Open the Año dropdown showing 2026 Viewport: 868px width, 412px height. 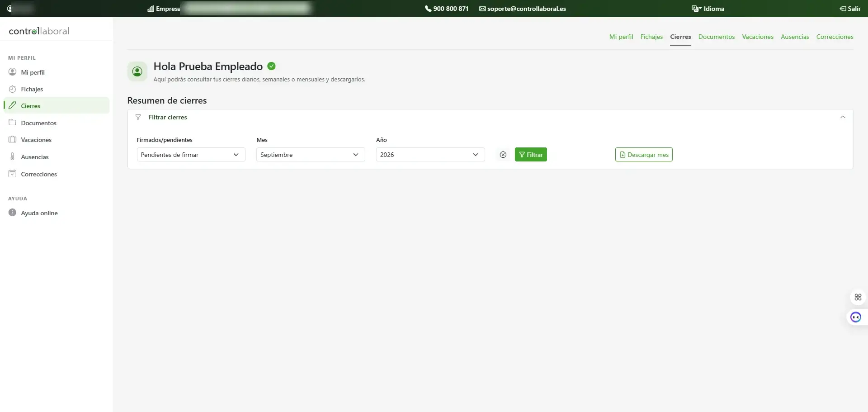point(430,155)
